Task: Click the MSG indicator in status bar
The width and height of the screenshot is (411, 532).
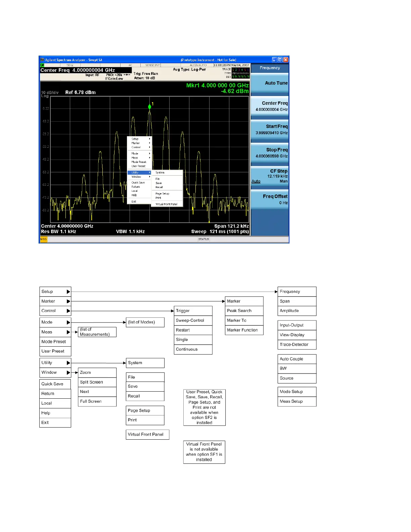Action: tap(44, 239)
